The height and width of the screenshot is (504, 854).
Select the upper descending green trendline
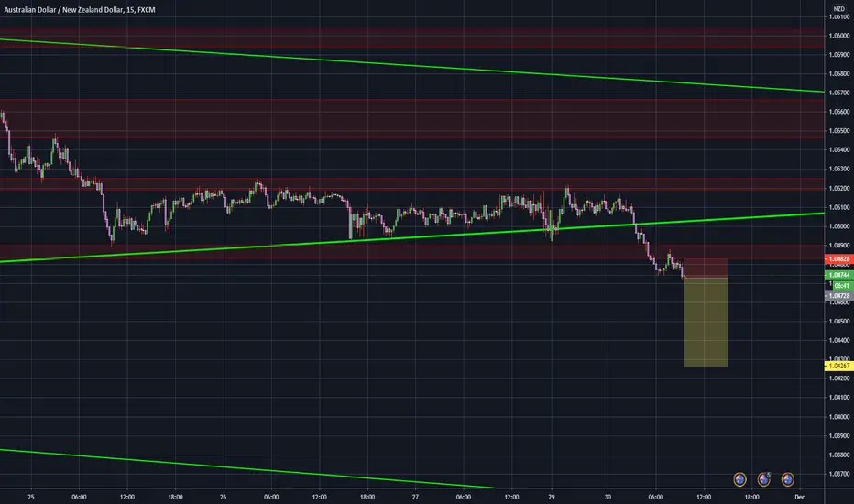[x=411, y=66]
